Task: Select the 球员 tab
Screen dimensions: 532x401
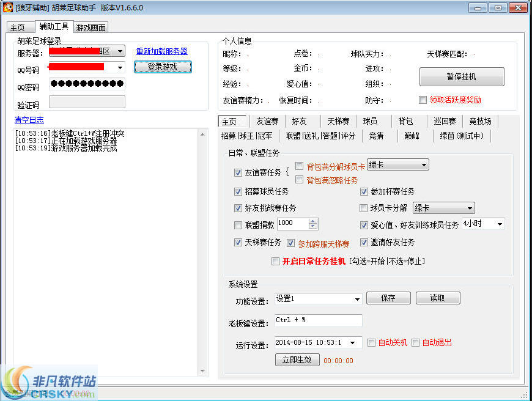Action: point(370,121)
